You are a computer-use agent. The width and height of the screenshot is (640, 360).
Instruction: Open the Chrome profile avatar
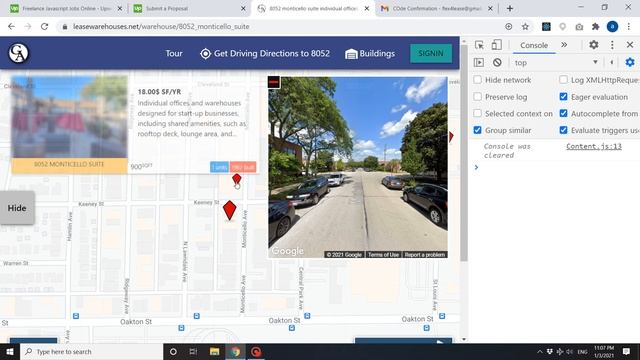(x=612, y=27)
